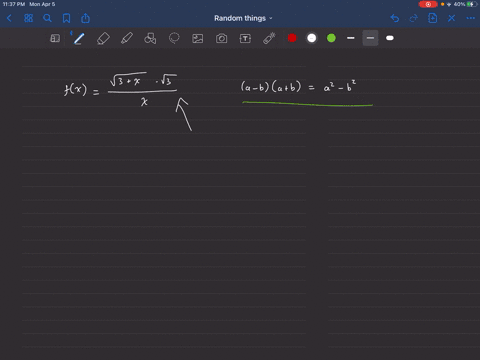The image size is (480, 360).
Task: Insert an image with the photo tool
Action: click(x=198, y=38)
